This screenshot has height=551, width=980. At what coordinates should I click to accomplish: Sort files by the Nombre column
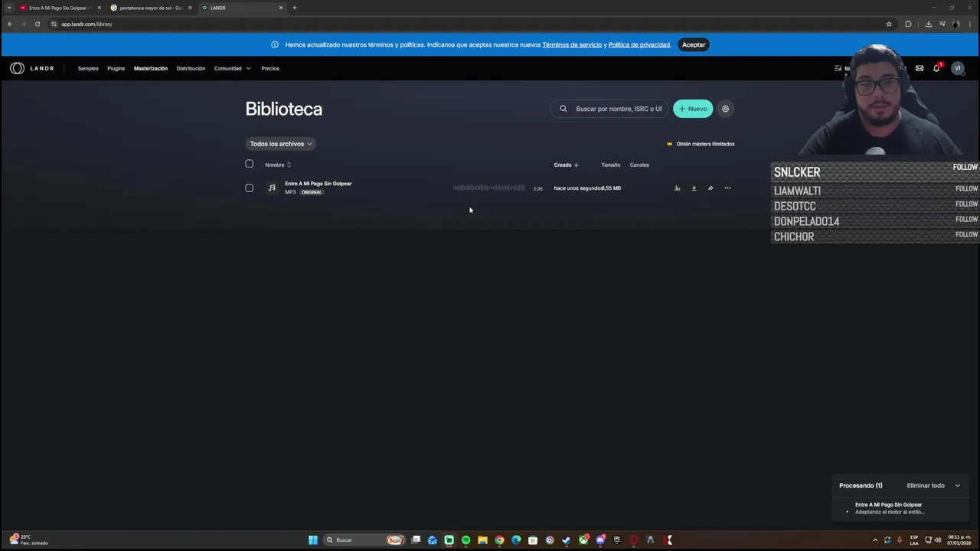[x=277, y=165]
